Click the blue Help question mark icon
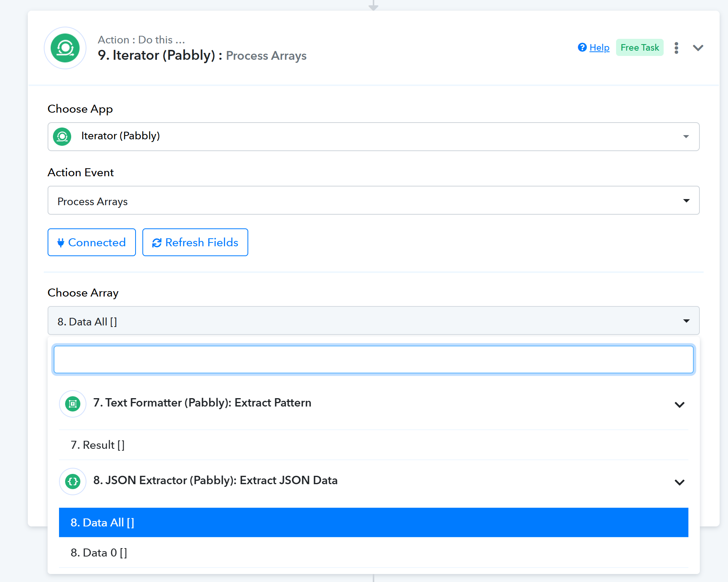Viewport: 728px width, 582px height. coord(582,47)
